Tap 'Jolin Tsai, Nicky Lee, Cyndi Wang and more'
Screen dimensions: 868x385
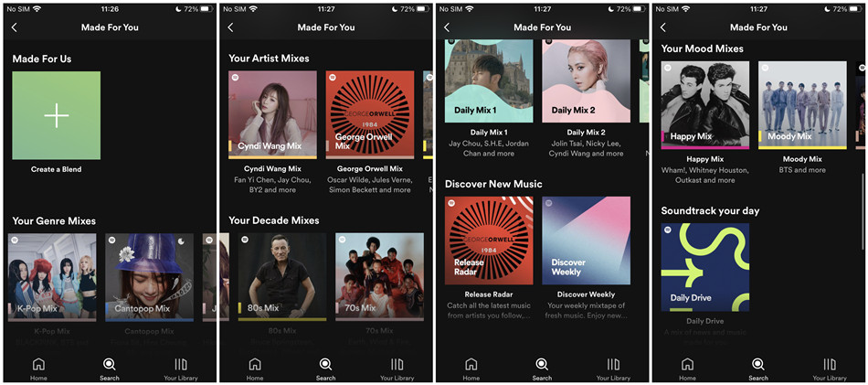[x=587, y=148]
